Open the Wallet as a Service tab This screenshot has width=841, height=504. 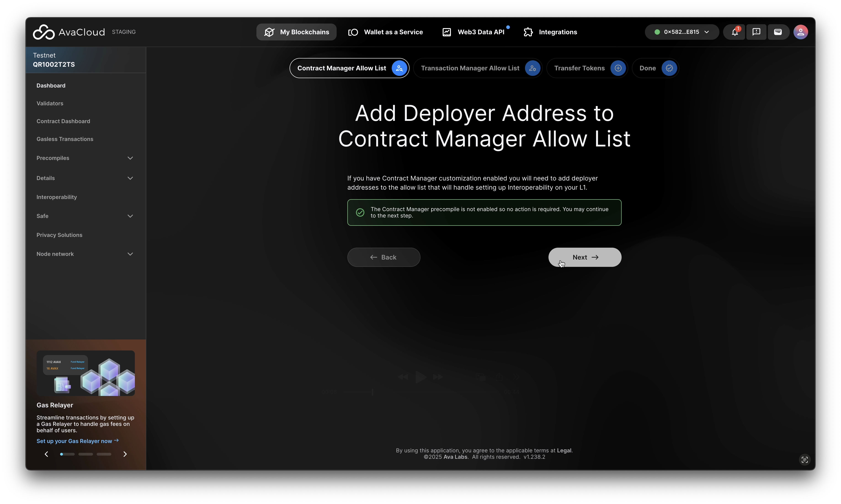tap(386, 32)
